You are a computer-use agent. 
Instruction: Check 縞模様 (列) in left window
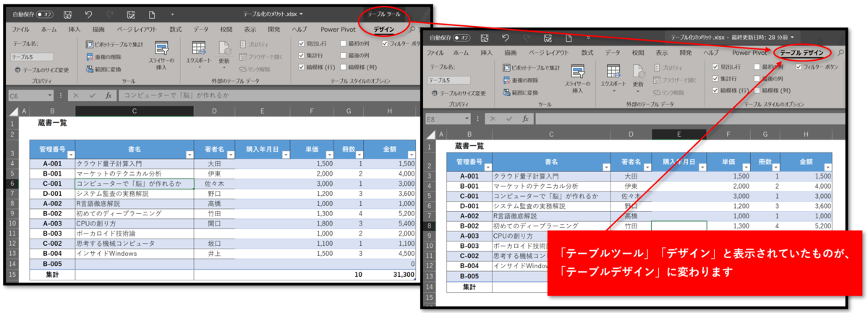click(342, 67)
